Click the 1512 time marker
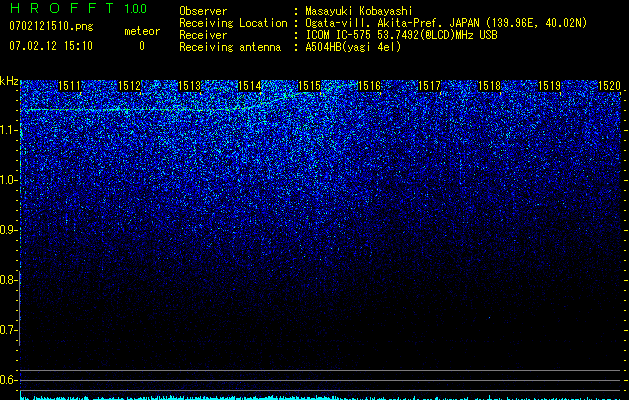The width and height of the screenshot is (629, 400). 130,86
